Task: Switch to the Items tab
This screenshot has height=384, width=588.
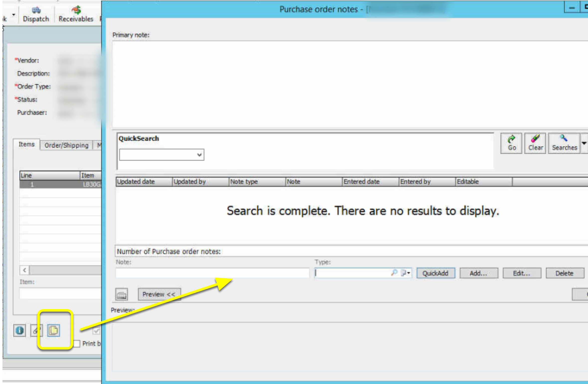Action: pos(26,144)
